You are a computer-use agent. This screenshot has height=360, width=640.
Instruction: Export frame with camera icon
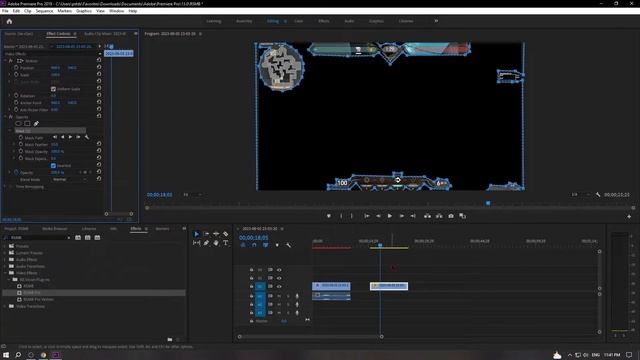[x=451, y=216]
